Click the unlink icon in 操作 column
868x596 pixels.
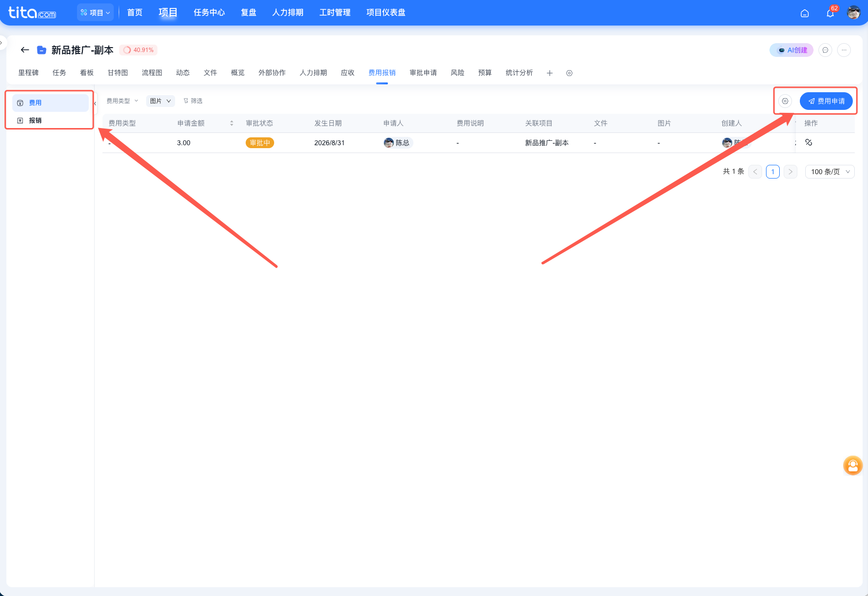809,142
